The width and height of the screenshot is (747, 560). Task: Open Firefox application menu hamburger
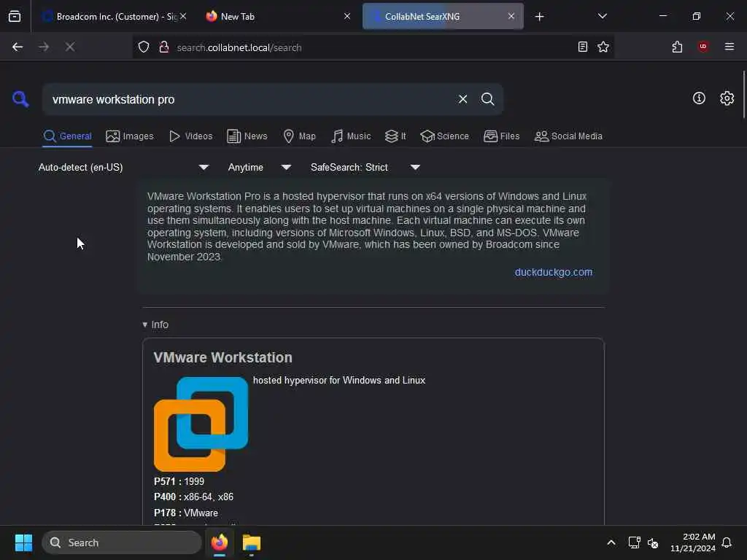(x=729, y=47)
